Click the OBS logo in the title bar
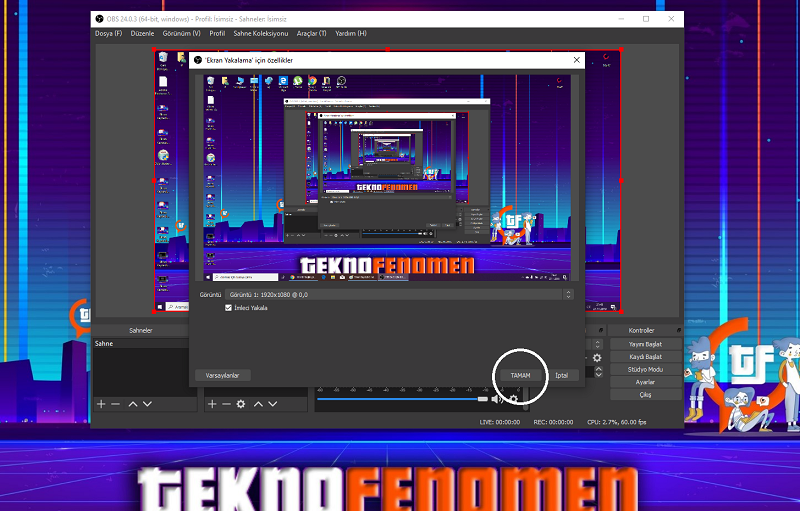800x511 pixels. pos(99,19)
